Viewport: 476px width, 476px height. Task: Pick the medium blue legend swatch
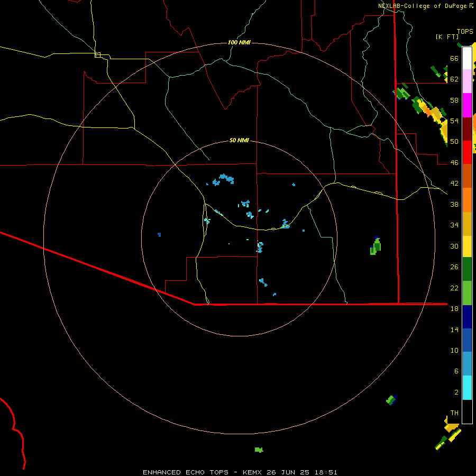[467, 340]
